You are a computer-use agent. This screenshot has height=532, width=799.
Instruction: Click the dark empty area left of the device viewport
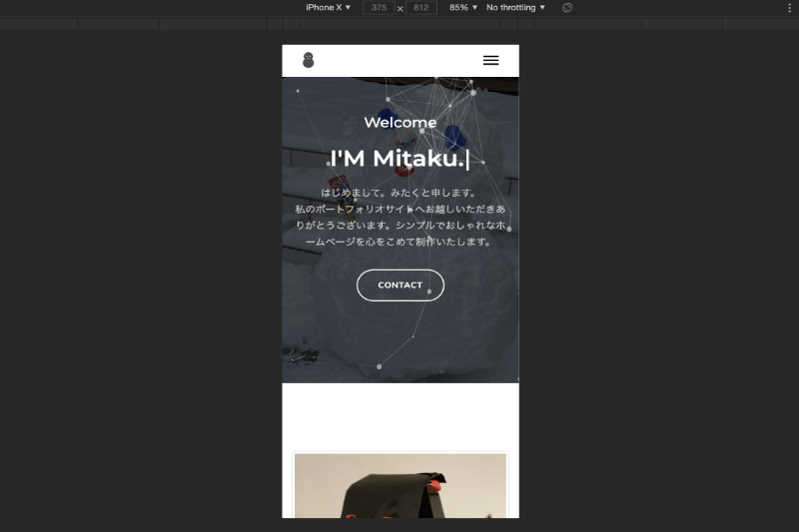click(140, 279)
